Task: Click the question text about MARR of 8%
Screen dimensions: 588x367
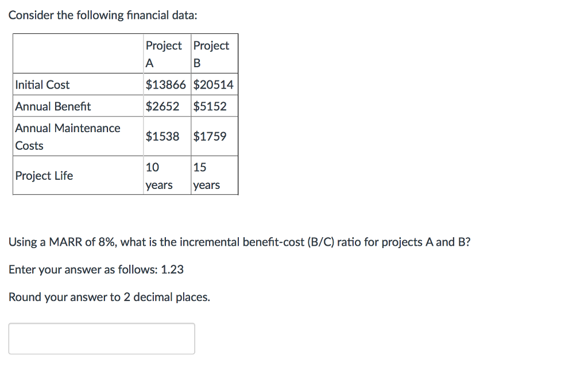Action: 239,242
